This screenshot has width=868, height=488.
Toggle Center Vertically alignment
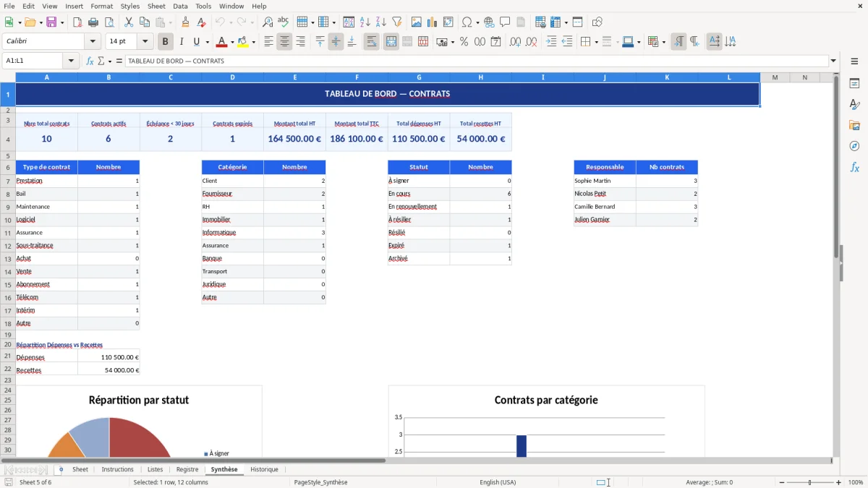tap(336, 42)
